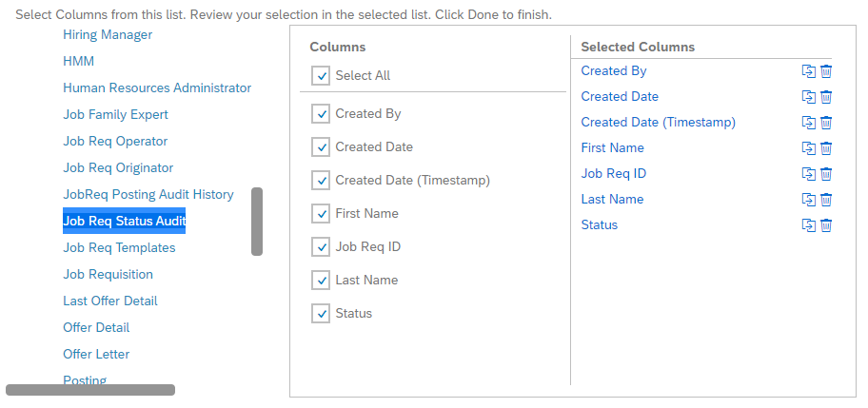Image resolution: width=868 pixels, height=408 pixels.
Task: Toggle the Last Name column checkbox
Action: pos(321,281)
